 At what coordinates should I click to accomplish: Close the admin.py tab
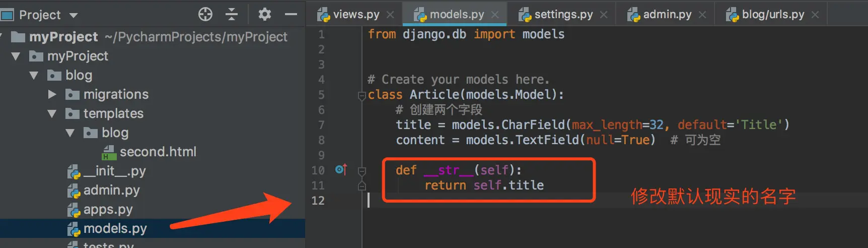pos(702,15)
